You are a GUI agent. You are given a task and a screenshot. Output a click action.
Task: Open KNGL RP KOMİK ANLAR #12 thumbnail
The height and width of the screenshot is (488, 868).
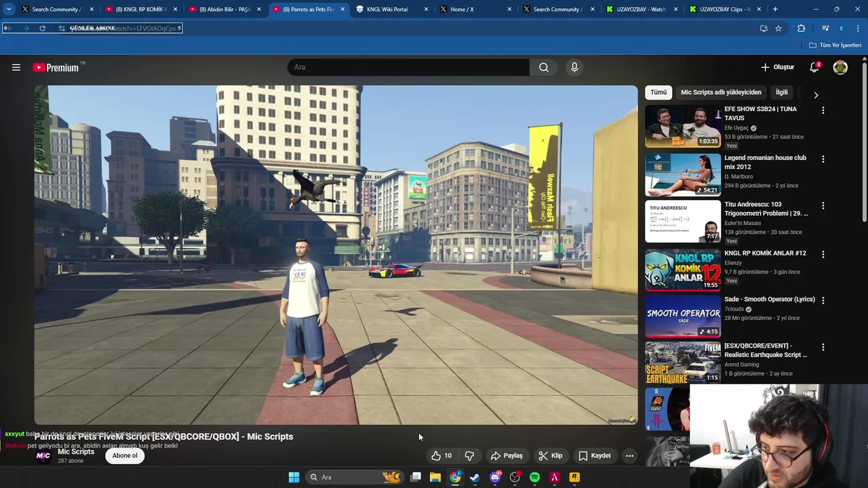pyautogui.click(x=683, y=270)
